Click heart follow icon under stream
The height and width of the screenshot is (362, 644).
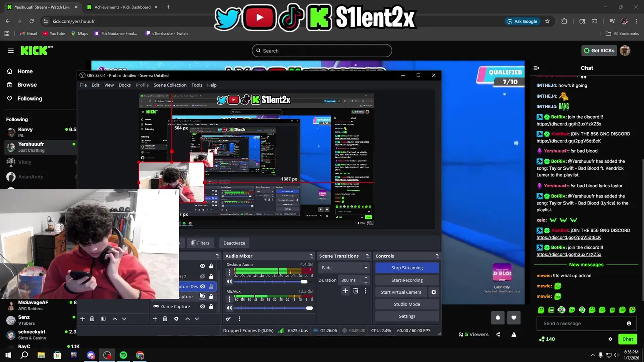pos(514,318)
